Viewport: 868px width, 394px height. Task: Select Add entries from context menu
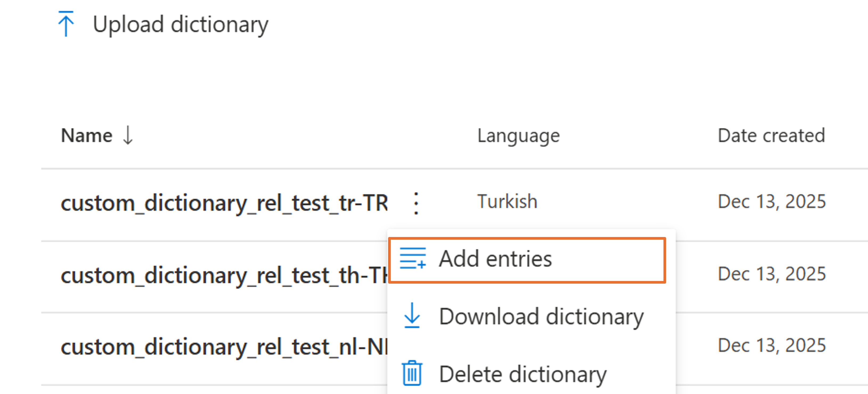click(527, 260)
